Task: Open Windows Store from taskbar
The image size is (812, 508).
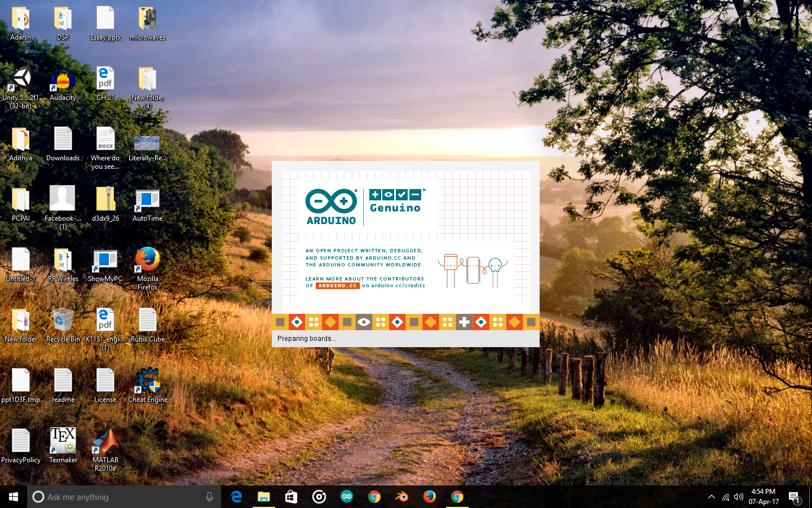Action: pyautogui.click(x=291, y=497)
